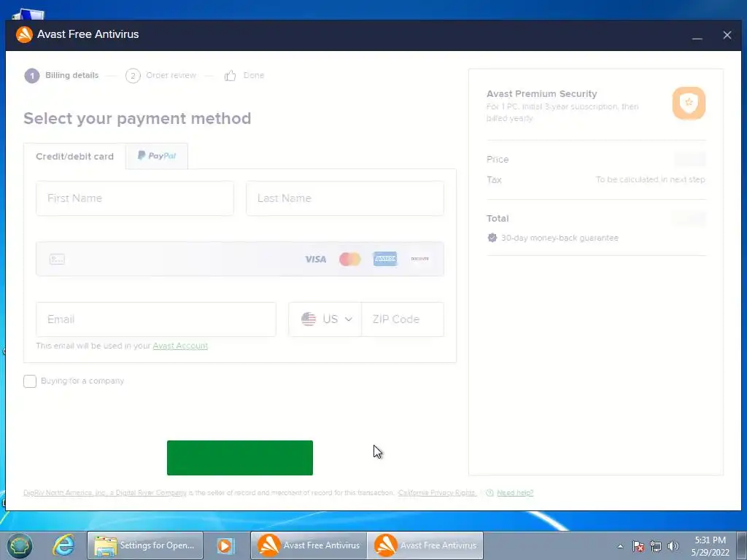747x560 pixels.
Task: Open the US country dropdown
Action: [x=325, y=319]
